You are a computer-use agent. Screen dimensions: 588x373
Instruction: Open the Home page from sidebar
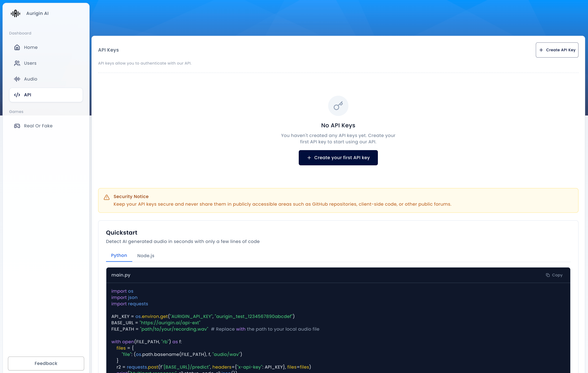46,47
